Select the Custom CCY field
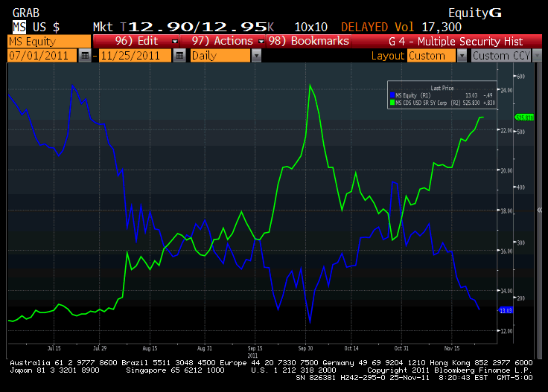 pos(501,56)
